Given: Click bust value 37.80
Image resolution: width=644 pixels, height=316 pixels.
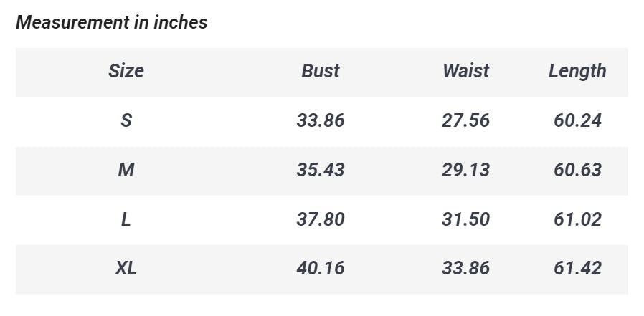Looking at the screenshot, I should pyautogui.click(x=321, y=219).
